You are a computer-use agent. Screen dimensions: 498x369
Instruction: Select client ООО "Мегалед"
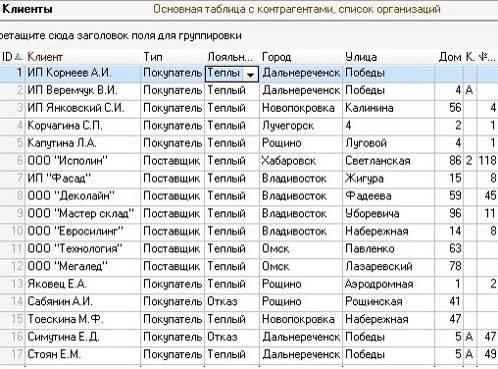click(67, 266)
